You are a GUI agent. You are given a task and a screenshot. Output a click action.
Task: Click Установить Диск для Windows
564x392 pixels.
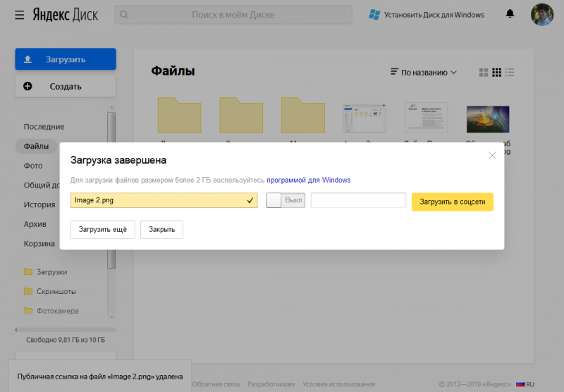[x=427, y=15]
